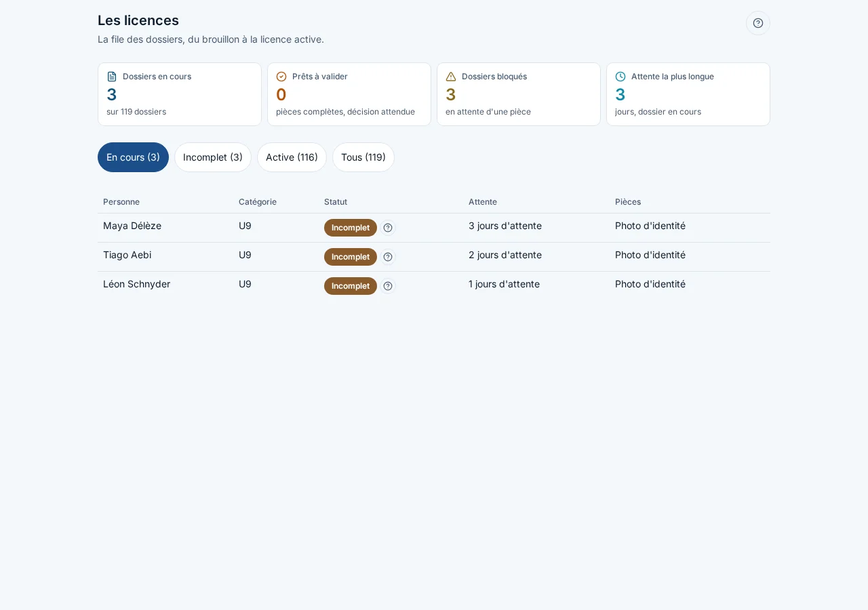Screen dimensions: 868x610
Task: Switch to the Incomplet (3) filter
Action: 213,157
